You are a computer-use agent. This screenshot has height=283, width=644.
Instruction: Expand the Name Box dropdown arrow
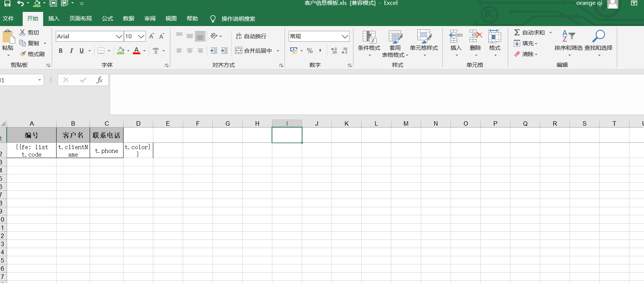click(x=39, y=80)
